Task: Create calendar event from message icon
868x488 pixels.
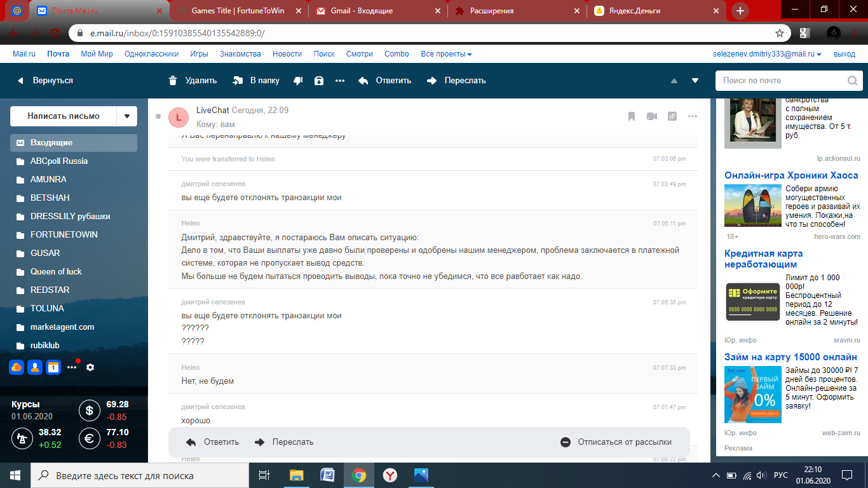Action: pos(672,116)
